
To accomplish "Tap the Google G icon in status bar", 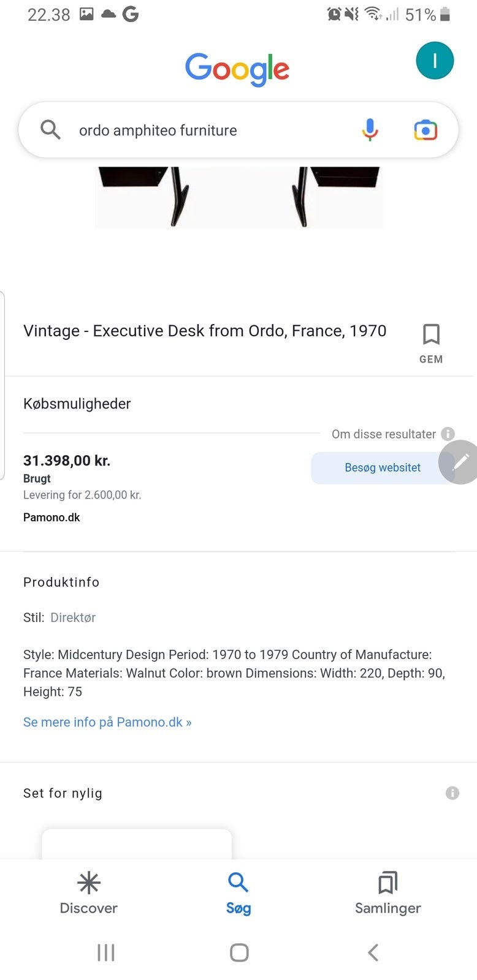I will [131, 13].
